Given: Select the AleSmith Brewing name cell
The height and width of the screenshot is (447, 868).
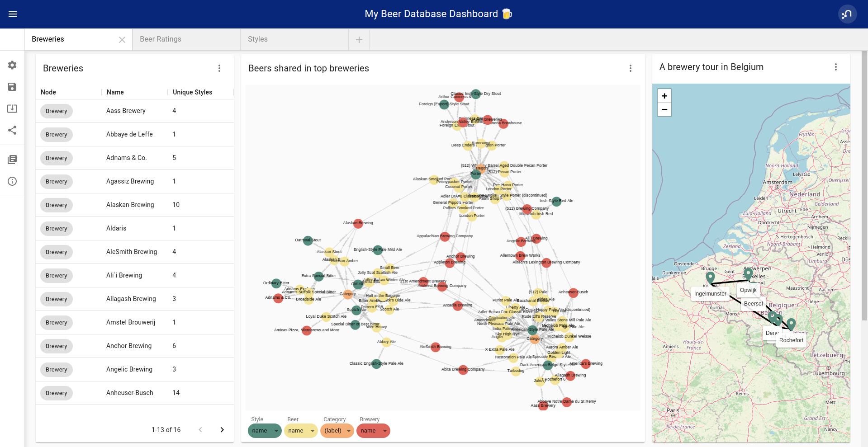Looking at the screenshot, I should [x=132, y=252].
